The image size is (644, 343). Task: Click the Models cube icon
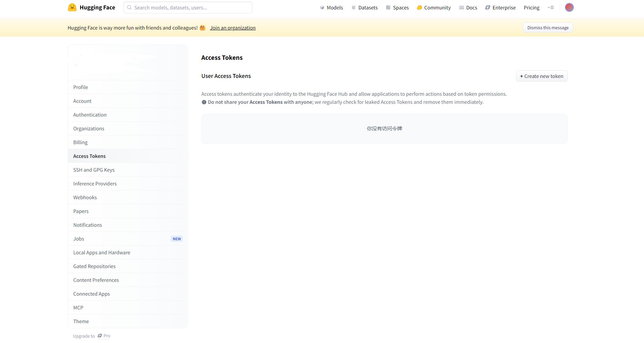point(322,7)
